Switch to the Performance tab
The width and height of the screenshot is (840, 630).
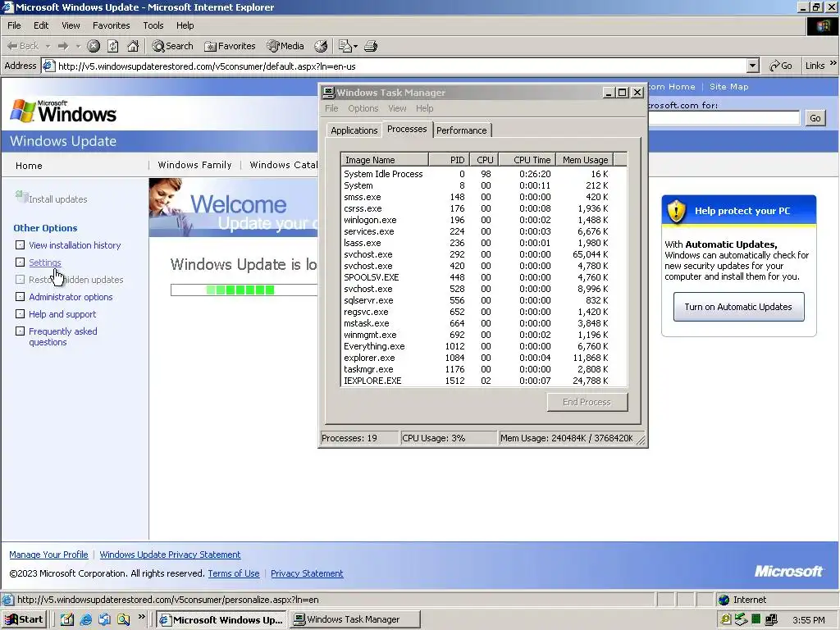pos(461,130)
